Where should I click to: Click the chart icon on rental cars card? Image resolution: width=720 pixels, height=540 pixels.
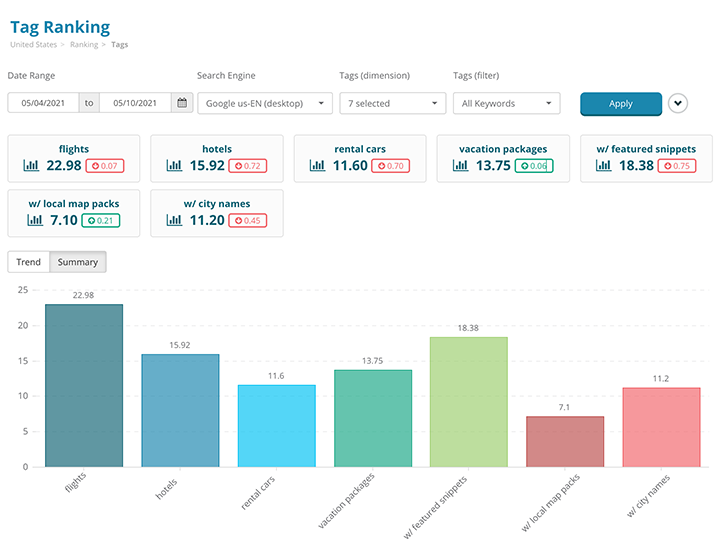(x=317, y=165)
